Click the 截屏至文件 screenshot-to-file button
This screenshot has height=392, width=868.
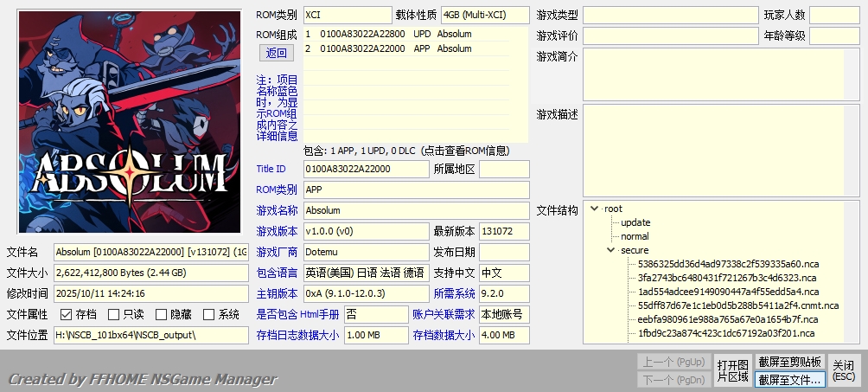(789, 379)
